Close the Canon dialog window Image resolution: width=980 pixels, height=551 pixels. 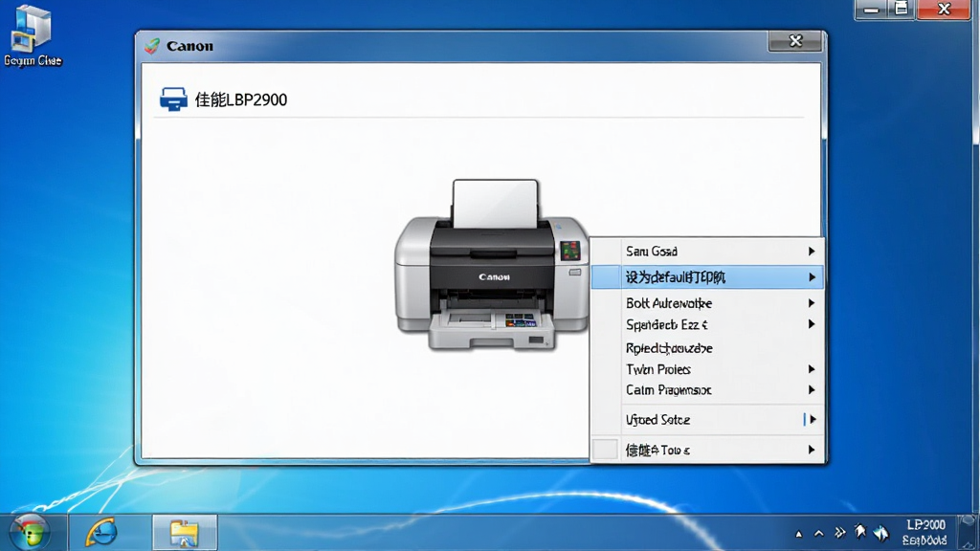[795, 41]
